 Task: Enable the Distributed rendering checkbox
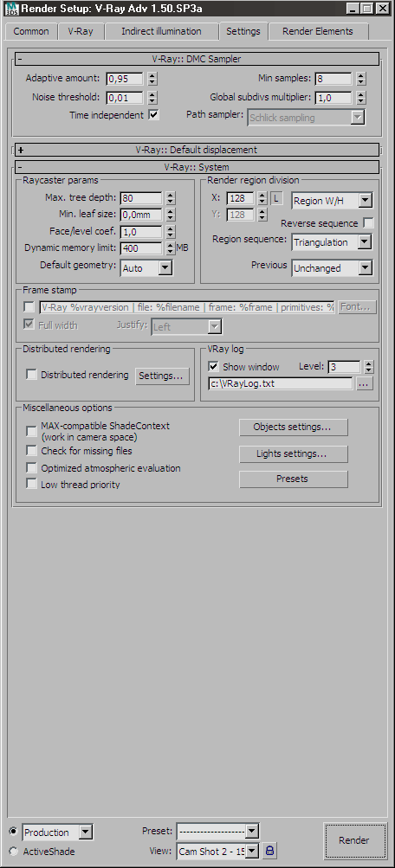tap(31, 375)
